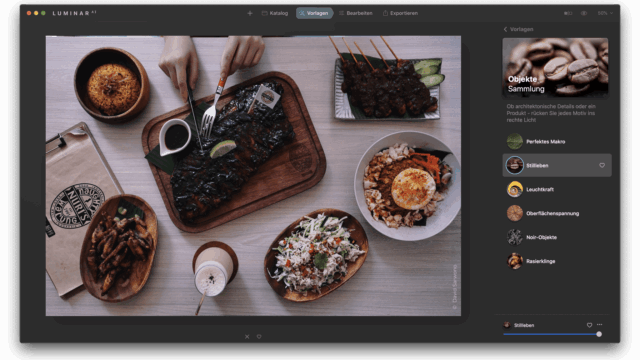Click the LUMINAR AI logo
This screenshot has height=360, width=640.
74,13
